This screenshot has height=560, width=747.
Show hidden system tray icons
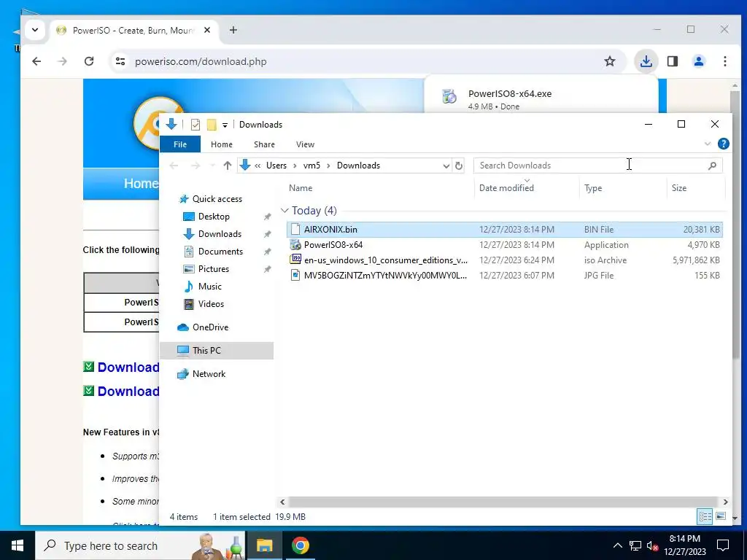pos(617,545)
